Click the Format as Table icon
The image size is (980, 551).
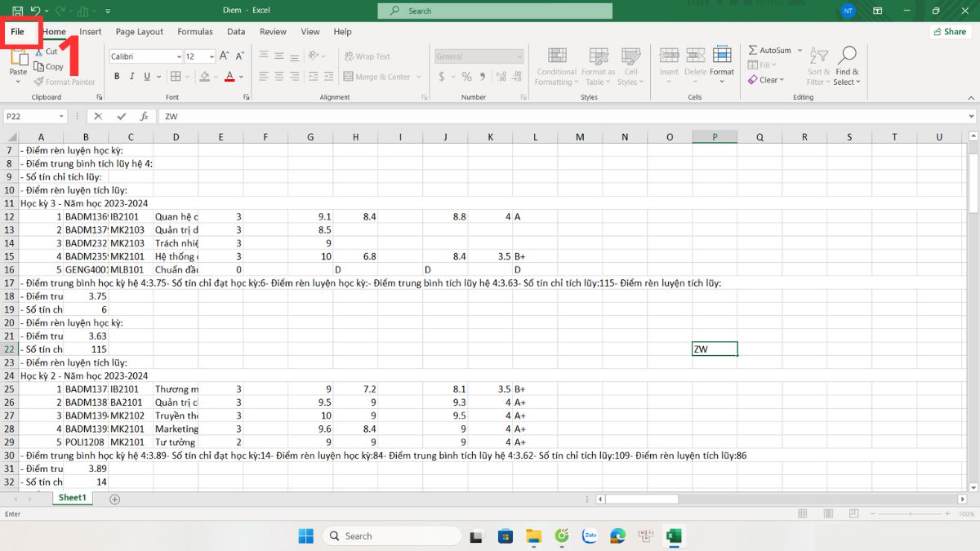(x=599, y=56)
